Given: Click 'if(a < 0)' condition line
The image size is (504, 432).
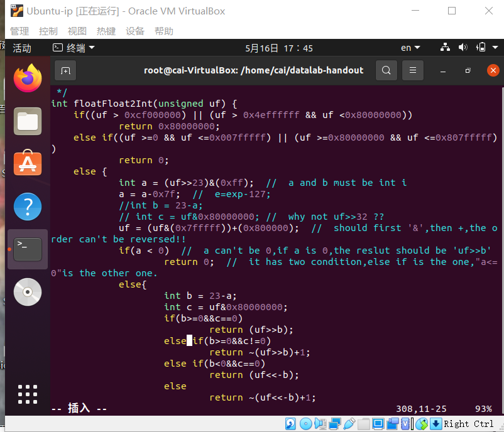Looking at the screenshot, I should click(x=144, y=250).
